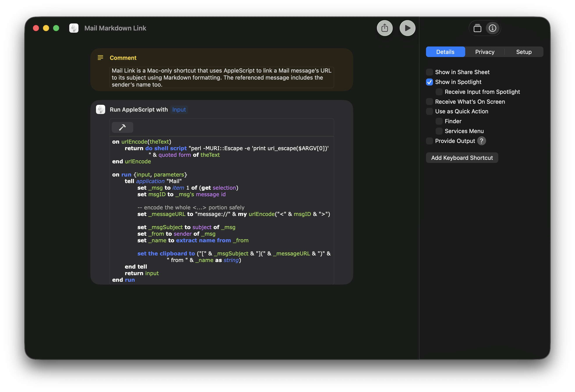The width and height of the screenshot is (575, 392).
Task: Check Receive What's On Screen
Action: [429, 102]
